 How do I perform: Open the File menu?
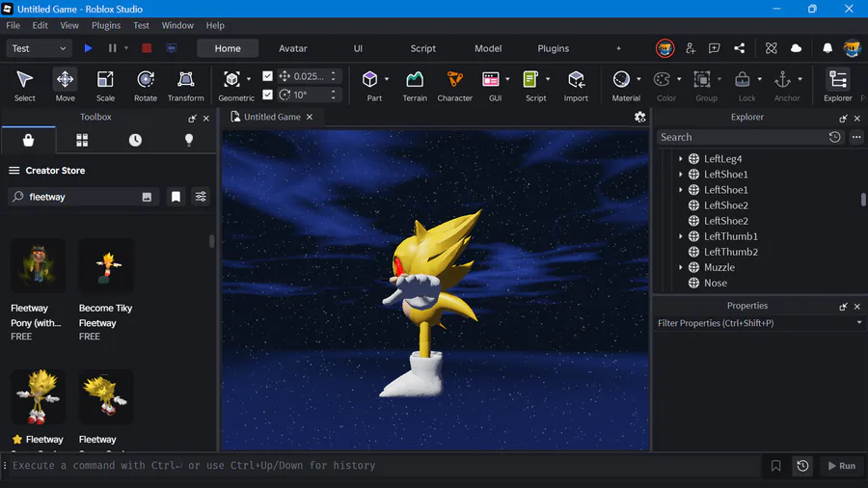coord(13,25)
